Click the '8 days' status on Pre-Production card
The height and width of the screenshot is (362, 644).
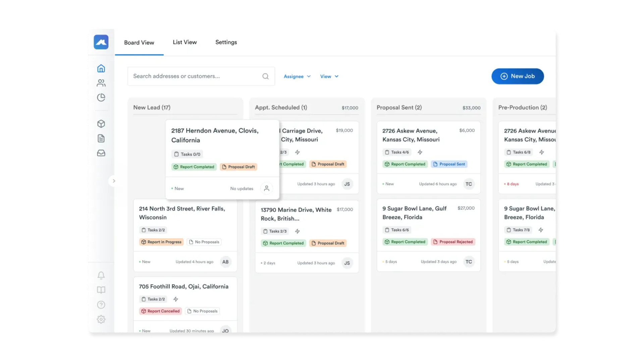[512, 184]
